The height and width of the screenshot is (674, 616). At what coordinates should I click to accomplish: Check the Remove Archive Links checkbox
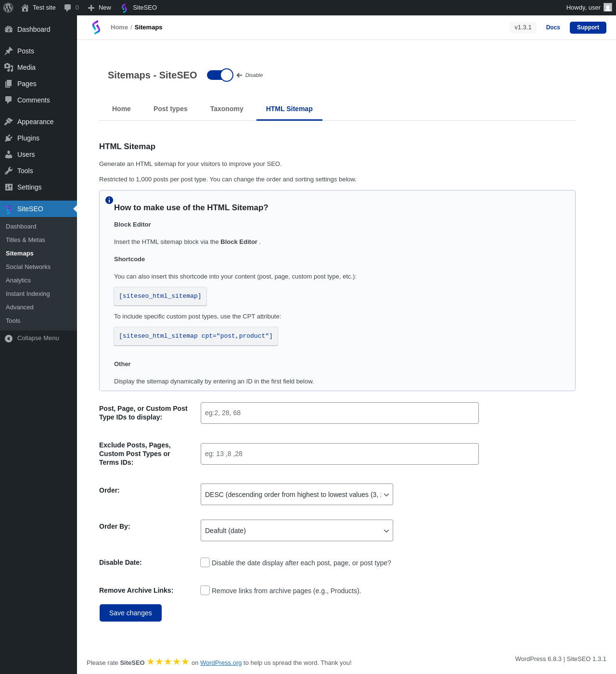pyautogui.click(x=205, y=590)
